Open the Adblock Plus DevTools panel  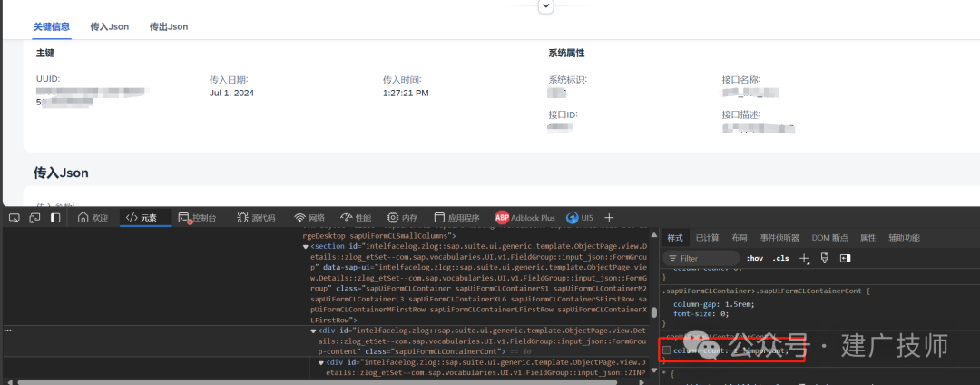pyautogui.click(x=525, y=218)
